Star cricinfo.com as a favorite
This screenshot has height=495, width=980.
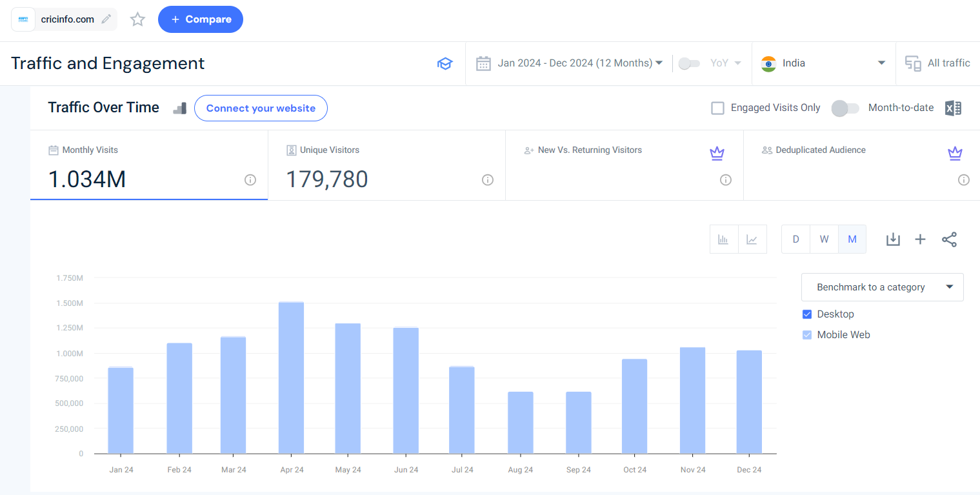137,19
